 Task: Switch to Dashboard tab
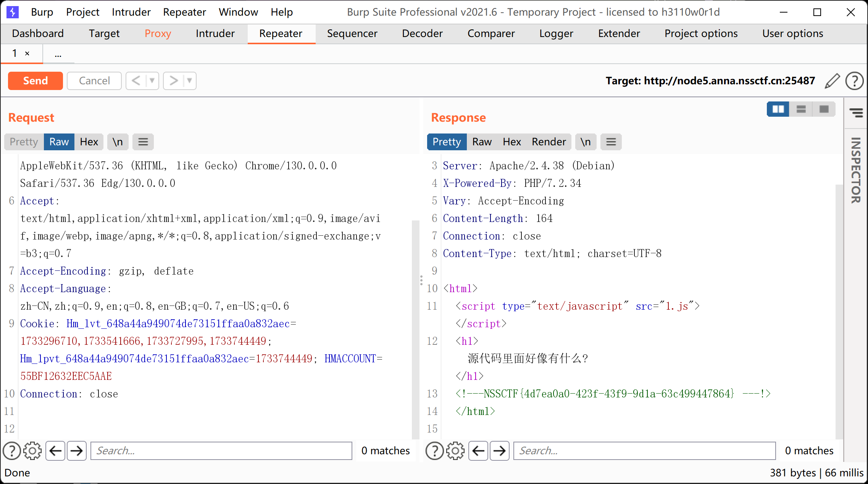[38, 34]
